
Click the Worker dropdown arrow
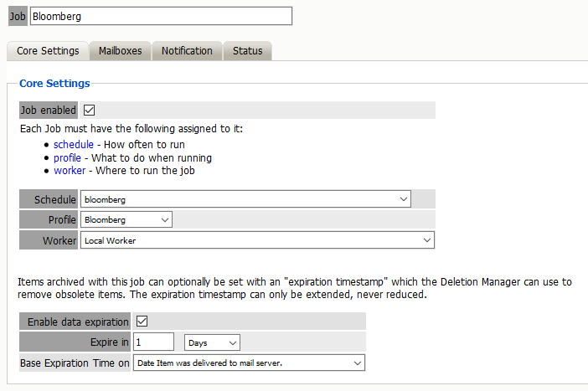(427, 240)
